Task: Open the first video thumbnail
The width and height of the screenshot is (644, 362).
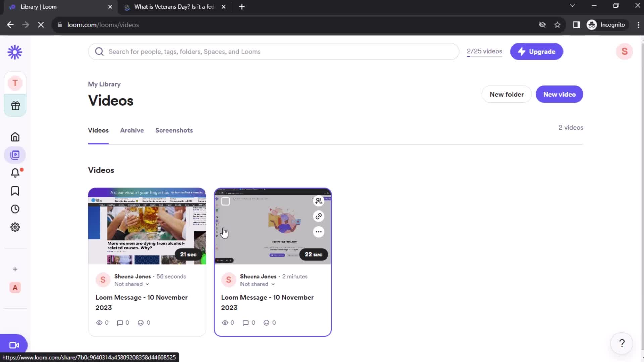Action: (x=147, y=226)
